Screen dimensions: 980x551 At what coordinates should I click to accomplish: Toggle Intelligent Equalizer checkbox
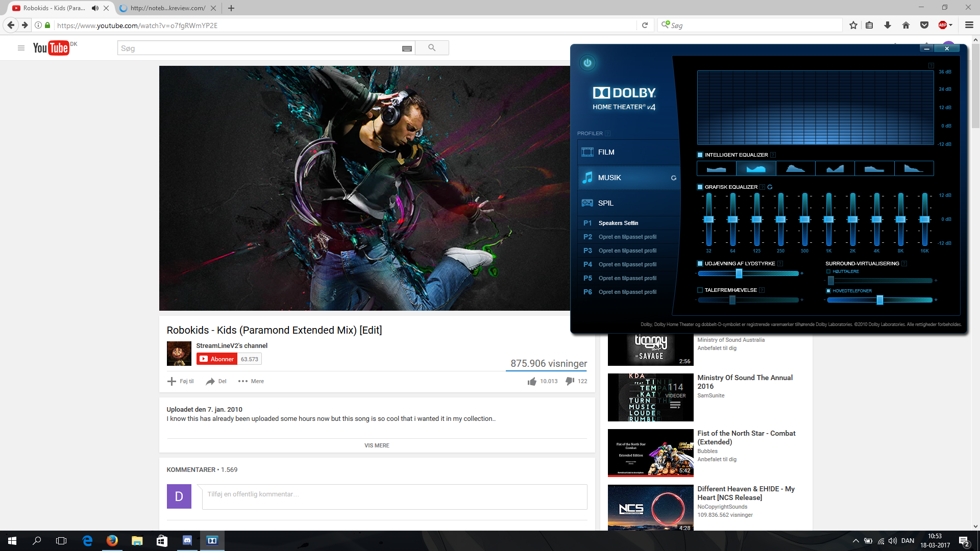(700, 155)
